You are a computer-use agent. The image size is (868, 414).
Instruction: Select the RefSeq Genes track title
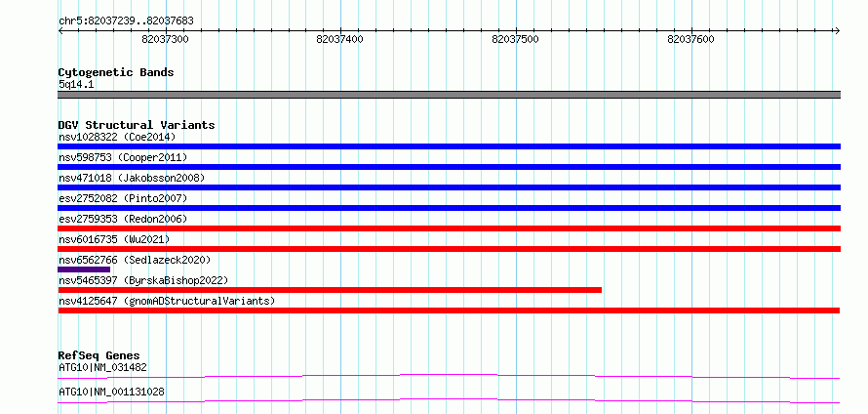click(99, 355)
